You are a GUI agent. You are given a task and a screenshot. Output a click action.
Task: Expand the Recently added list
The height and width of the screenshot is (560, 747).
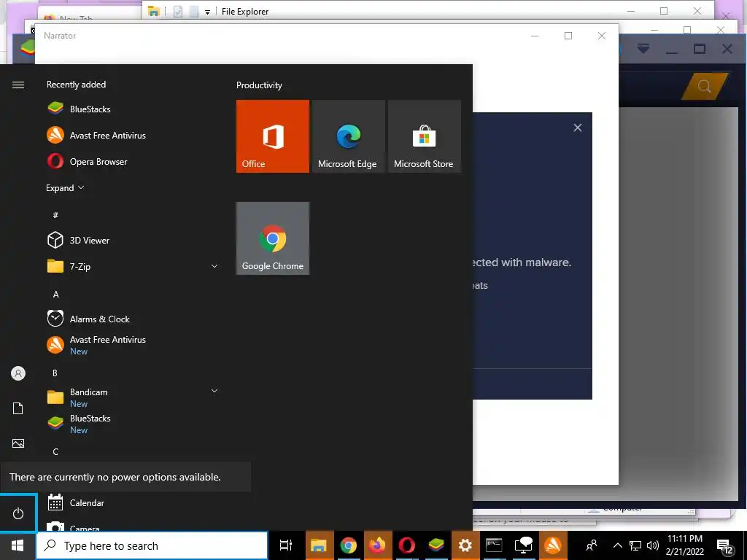[65, 187]
